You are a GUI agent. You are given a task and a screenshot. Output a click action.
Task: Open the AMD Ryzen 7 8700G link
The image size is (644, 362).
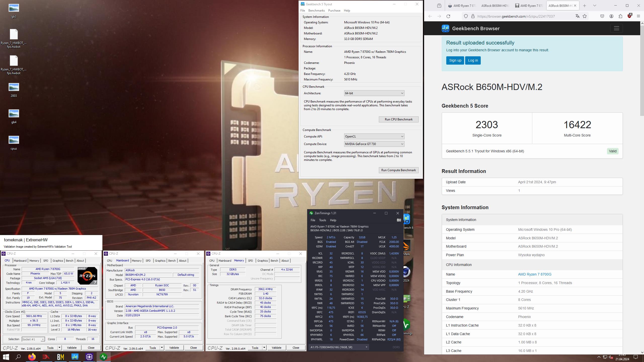[535, 274]
